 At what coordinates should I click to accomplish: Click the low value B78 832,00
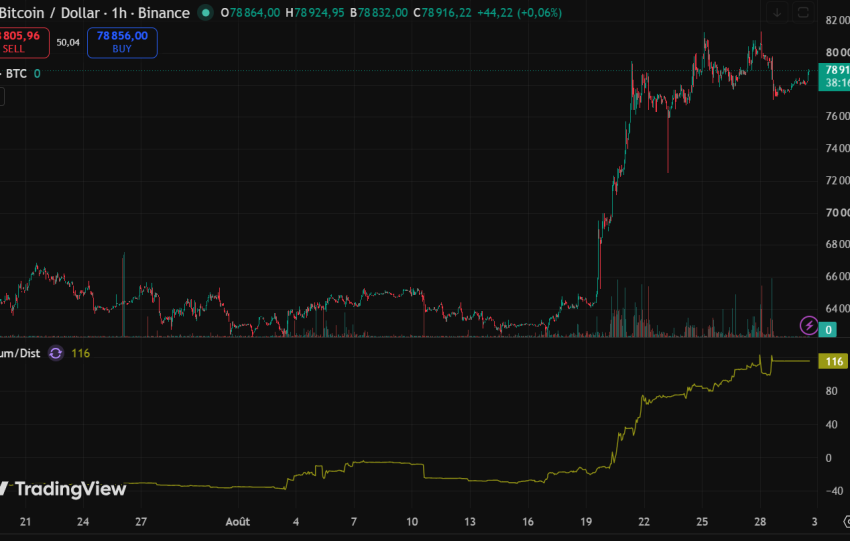tap(378, 12)
